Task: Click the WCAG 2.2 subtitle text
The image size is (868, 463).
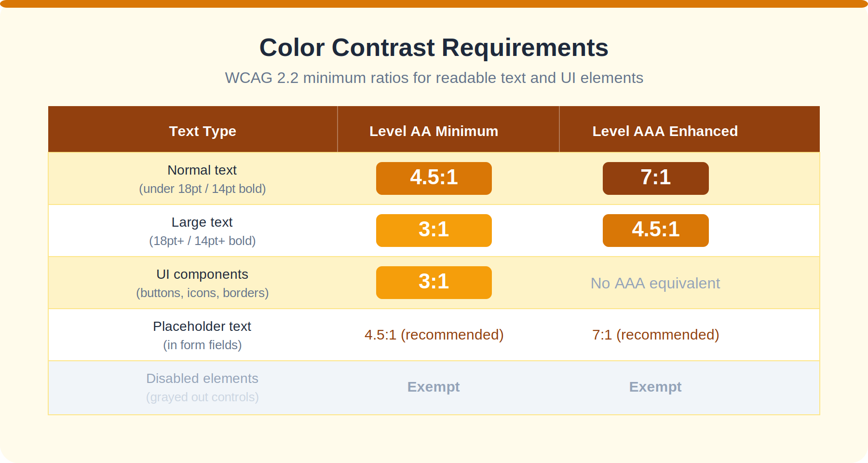Action: 434,78
